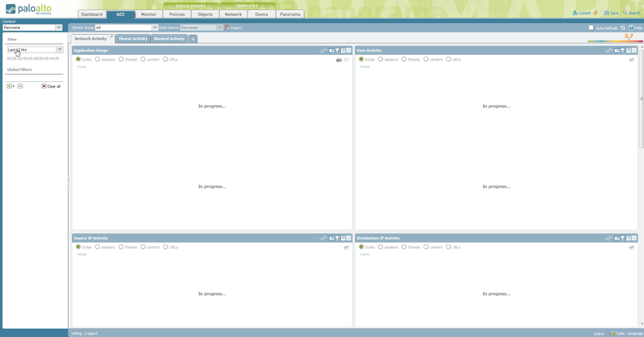Screen dimensions: 644x337
Task: Click Clear all global filters
Action: click(x=51, y=86)
